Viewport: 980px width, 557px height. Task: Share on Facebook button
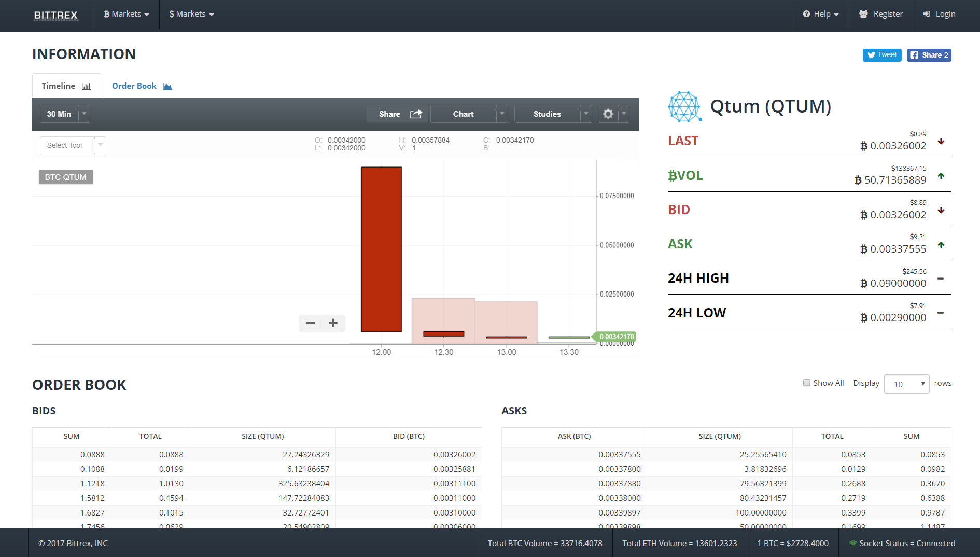tap(929, 55)
